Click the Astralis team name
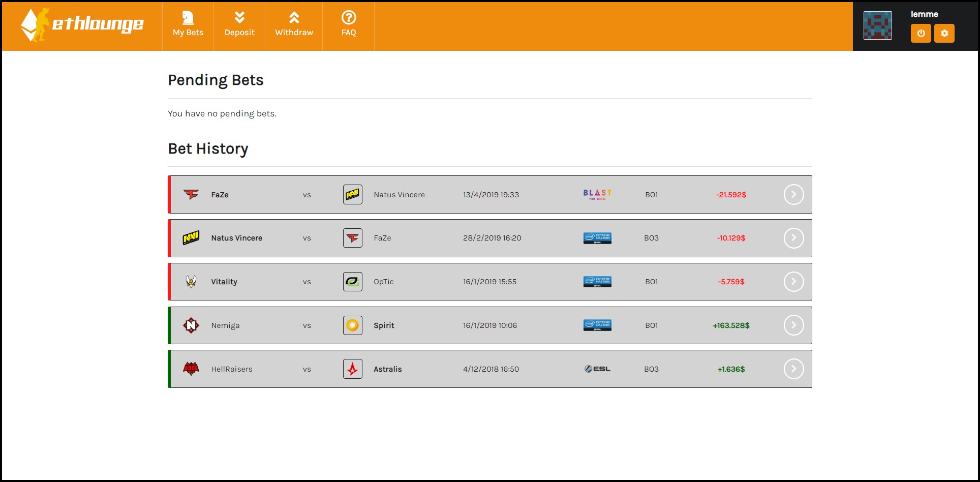 (x=388, y=369)
